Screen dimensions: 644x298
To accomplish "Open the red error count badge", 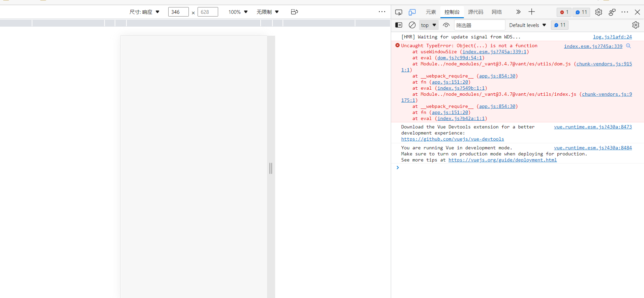I will pos(564,12).
